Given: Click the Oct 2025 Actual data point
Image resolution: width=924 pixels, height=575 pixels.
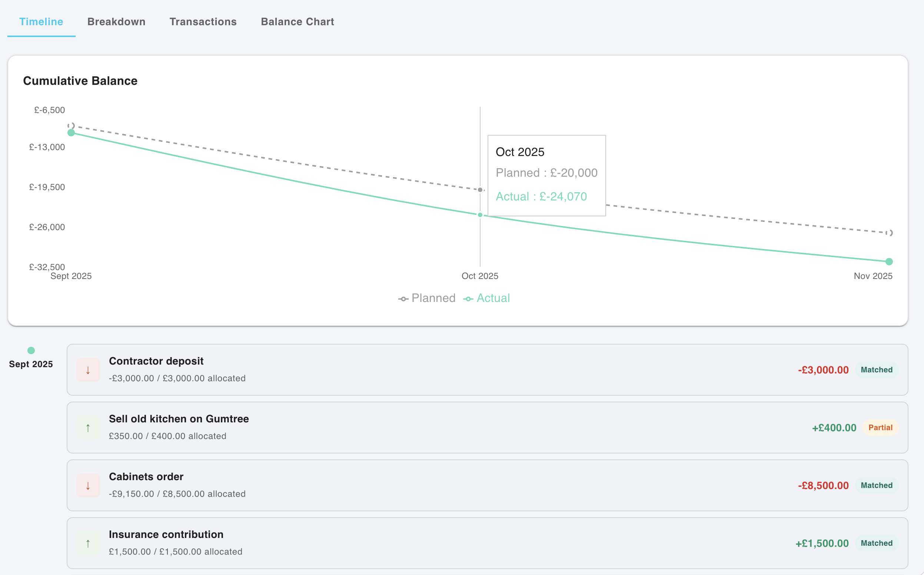Looking at the screenshot, I should tap(480, 215).
